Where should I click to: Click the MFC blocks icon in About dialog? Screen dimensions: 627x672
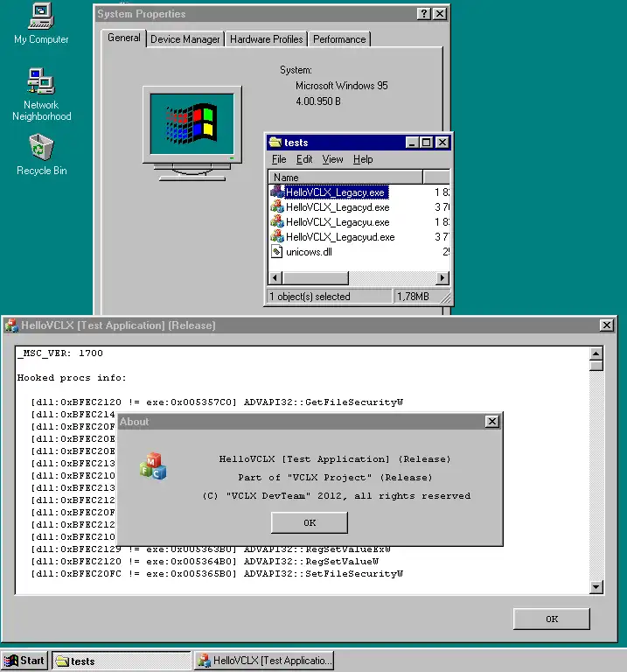click(153, 465)
